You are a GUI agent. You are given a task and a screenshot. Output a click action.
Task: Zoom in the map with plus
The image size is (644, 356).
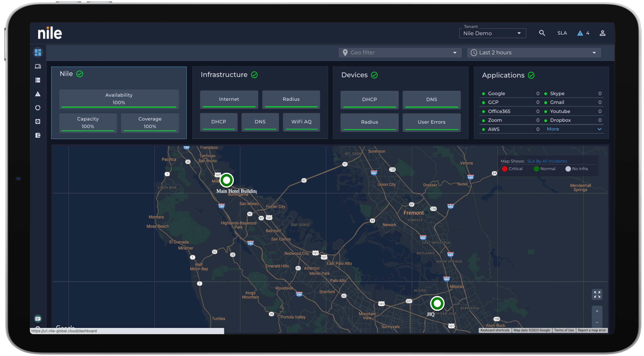(x=597, y=311)
